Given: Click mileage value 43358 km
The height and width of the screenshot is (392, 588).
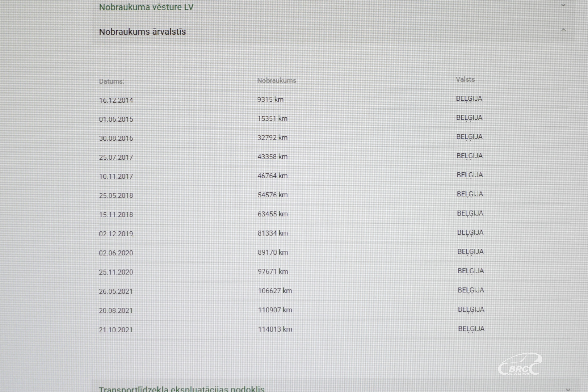Looking at the screenshot, I should click(x=273, y=156).
